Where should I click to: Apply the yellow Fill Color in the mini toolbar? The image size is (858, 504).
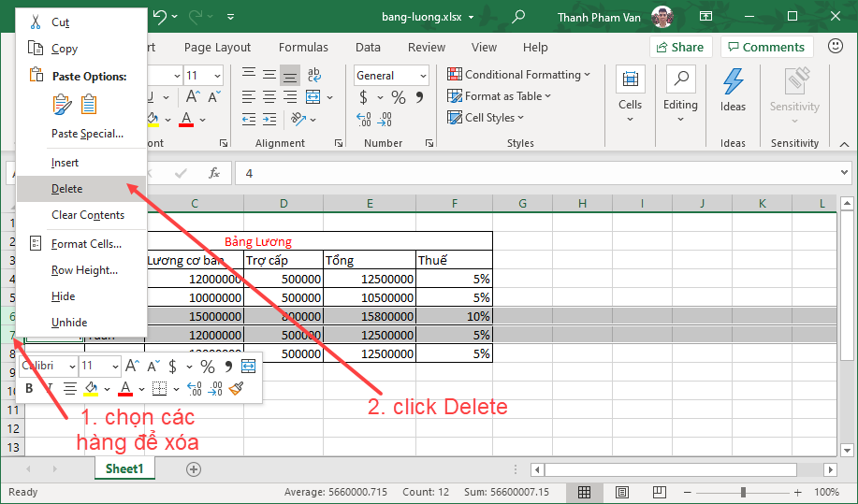[91, 388]
